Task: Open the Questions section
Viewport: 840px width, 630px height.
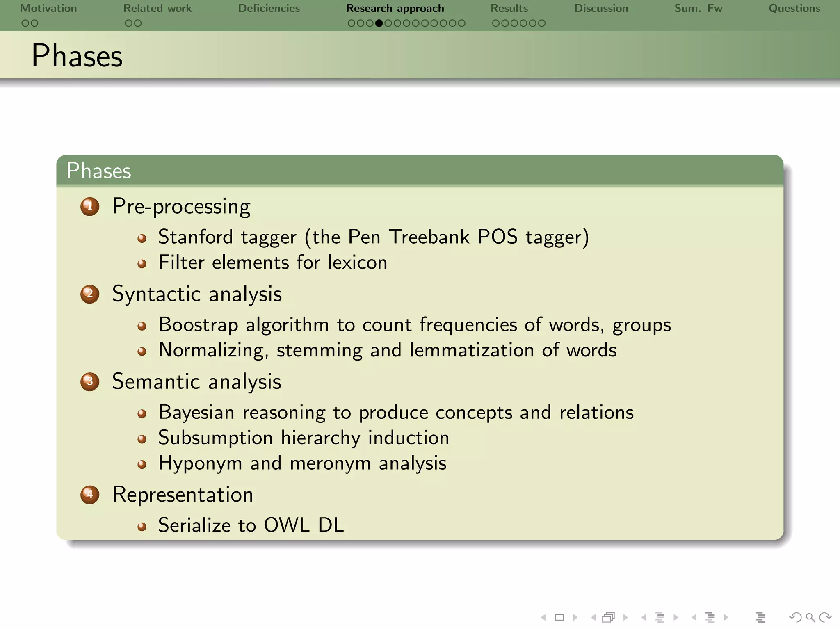Action: 794,8
